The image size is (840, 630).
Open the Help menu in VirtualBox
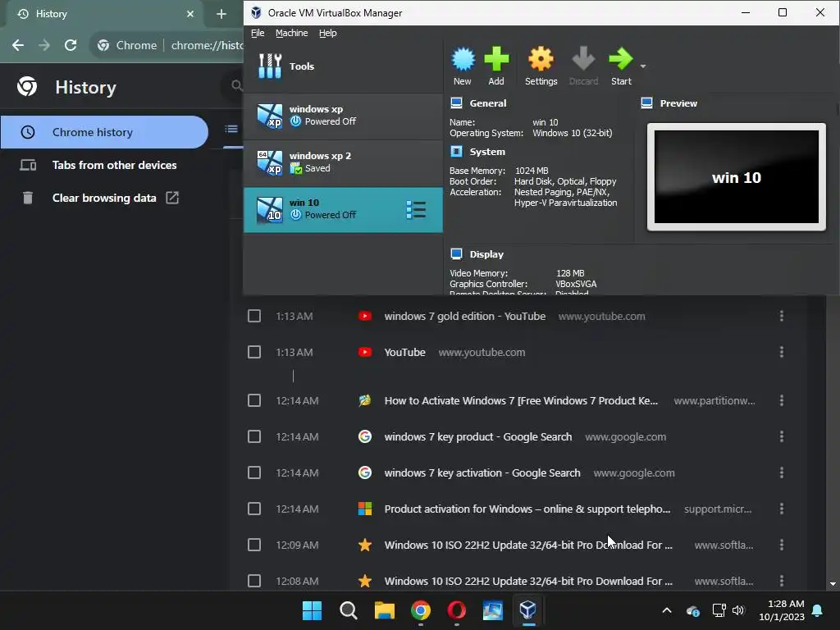coord(328,33)
